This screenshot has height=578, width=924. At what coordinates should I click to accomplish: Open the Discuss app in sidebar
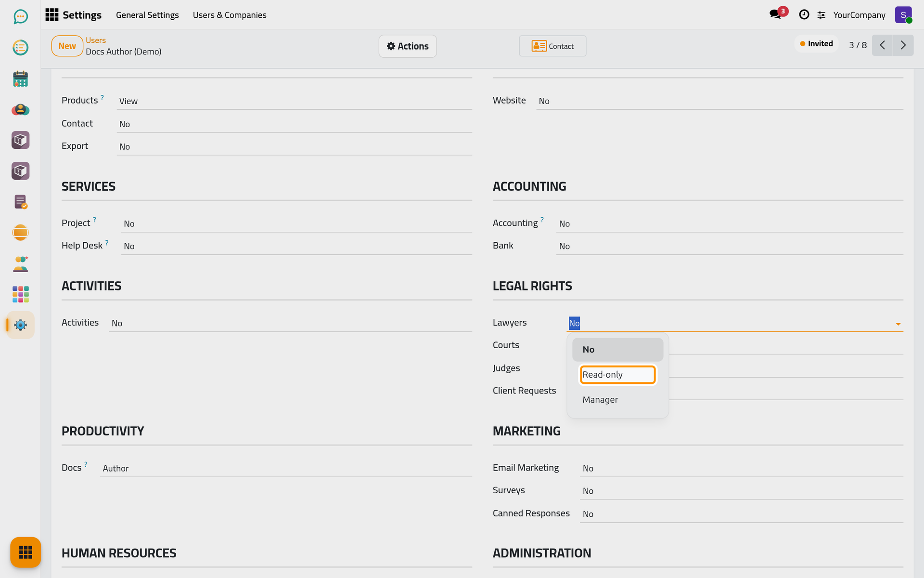tap(20, 17)
